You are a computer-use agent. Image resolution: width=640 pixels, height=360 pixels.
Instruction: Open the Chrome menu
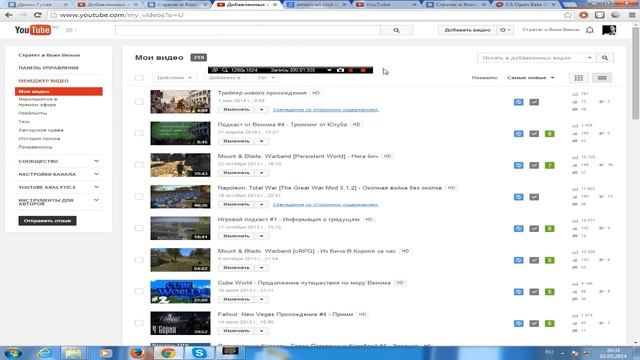pos(631,15)
